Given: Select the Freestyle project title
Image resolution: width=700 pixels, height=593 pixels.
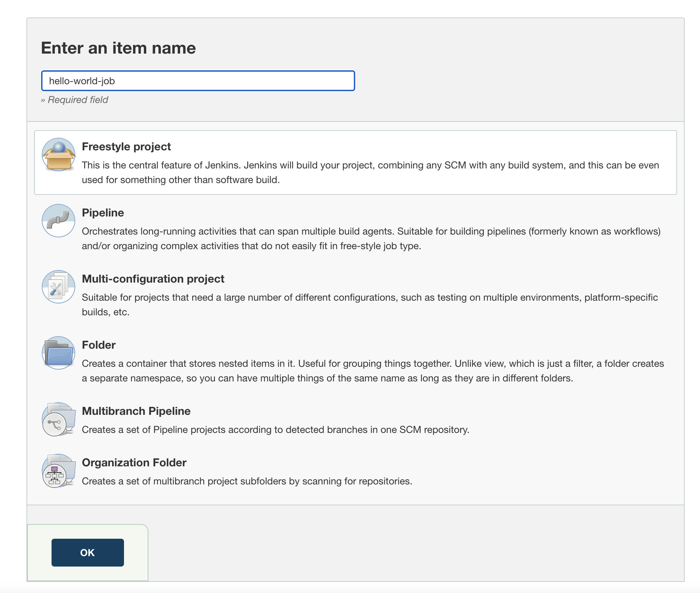Looking at the screenshot, I should pyautogui.click(x=126, y=147).
